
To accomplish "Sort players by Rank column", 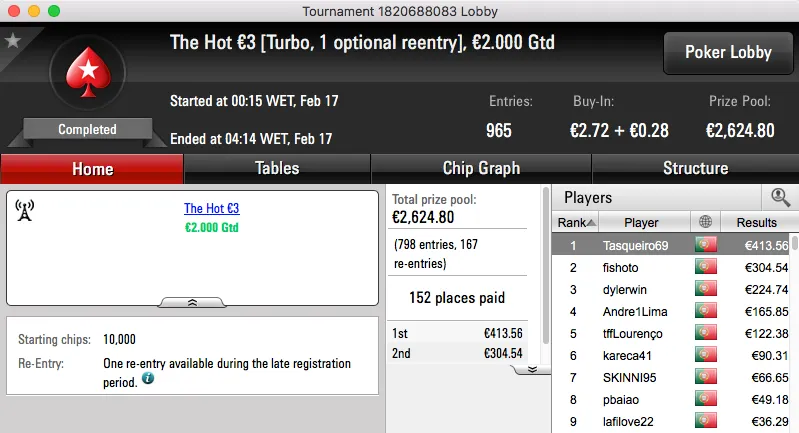I will 577,222.
